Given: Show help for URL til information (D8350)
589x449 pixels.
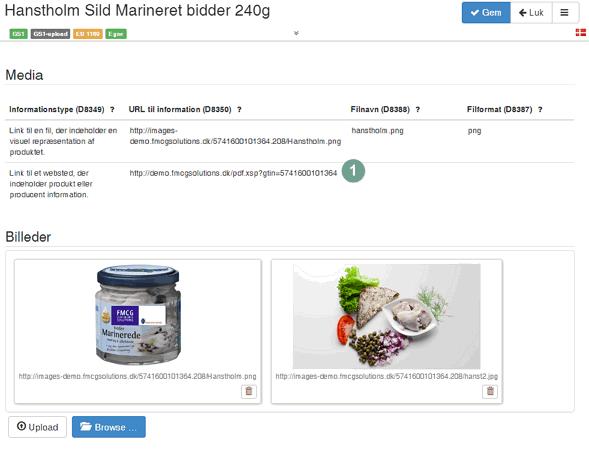Looking at the screenshot, I should (239, 109).
